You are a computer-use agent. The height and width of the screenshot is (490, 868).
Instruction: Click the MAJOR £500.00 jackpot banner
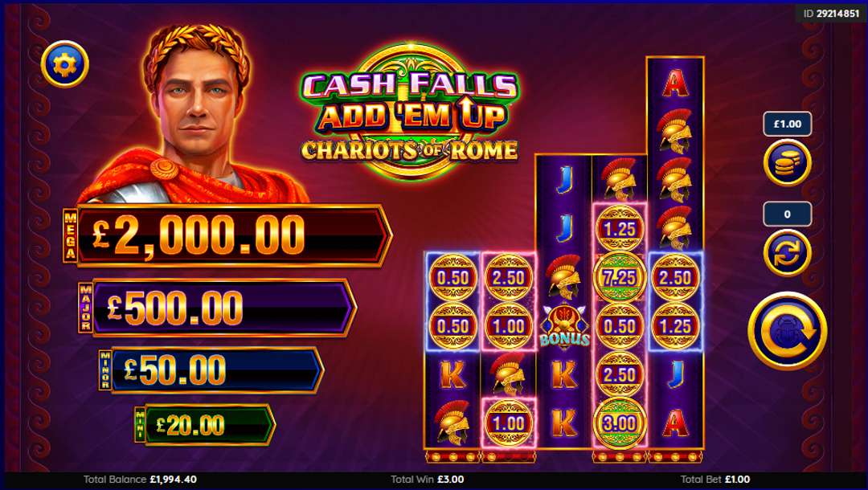click(x=217, y=308)
